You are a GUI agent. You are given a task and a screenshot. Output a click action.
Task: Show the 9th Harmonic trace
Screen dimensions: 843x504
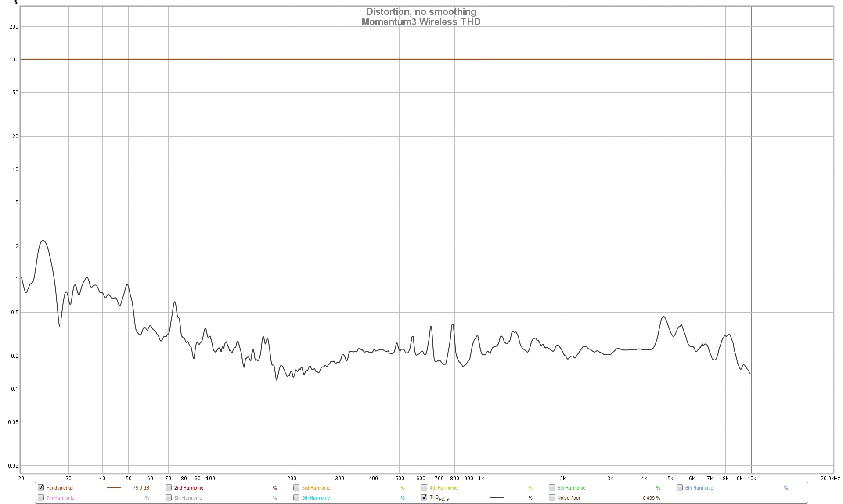tap(296, 497)
